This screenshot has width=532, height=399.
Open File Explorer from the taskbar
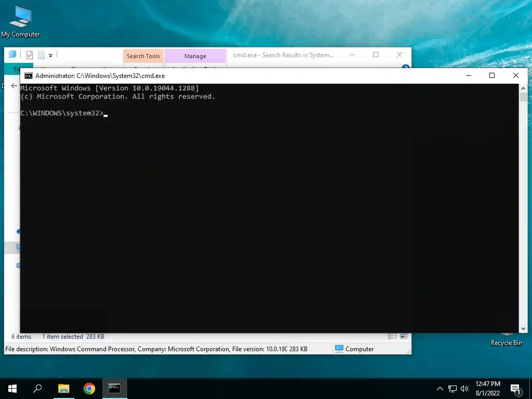click(x=63, y=389)
